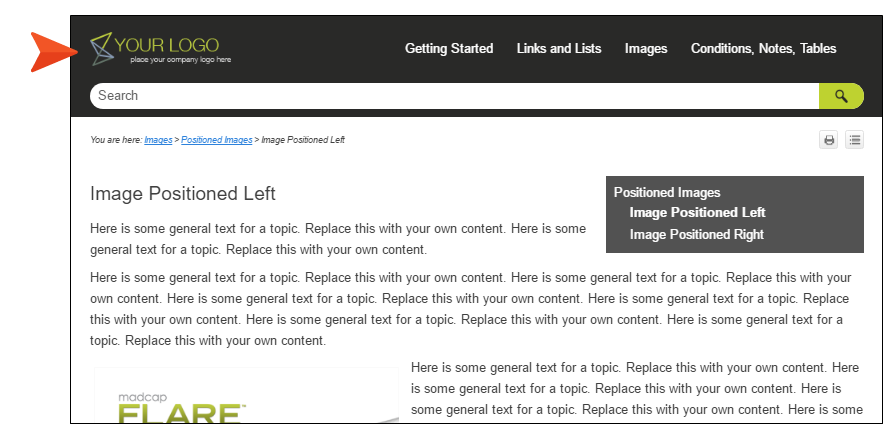Click the orange arrow pointing at logo
Viewport: 883px width, 424px height.
[x=54, y=52]
